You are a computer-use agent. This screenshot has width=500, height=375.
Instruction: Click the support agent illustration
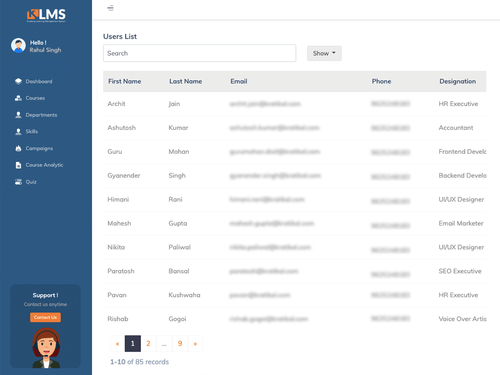tap(46, 348)
